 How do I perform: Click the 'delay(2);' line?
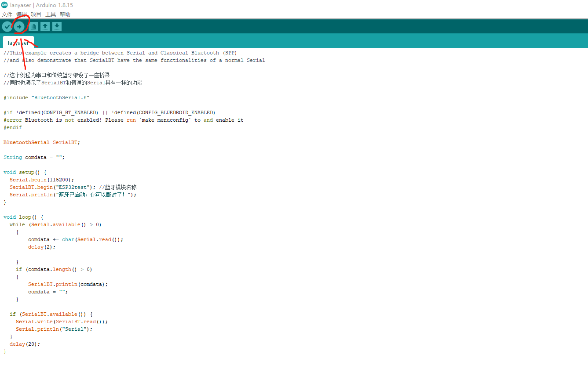tap(42, 247)
